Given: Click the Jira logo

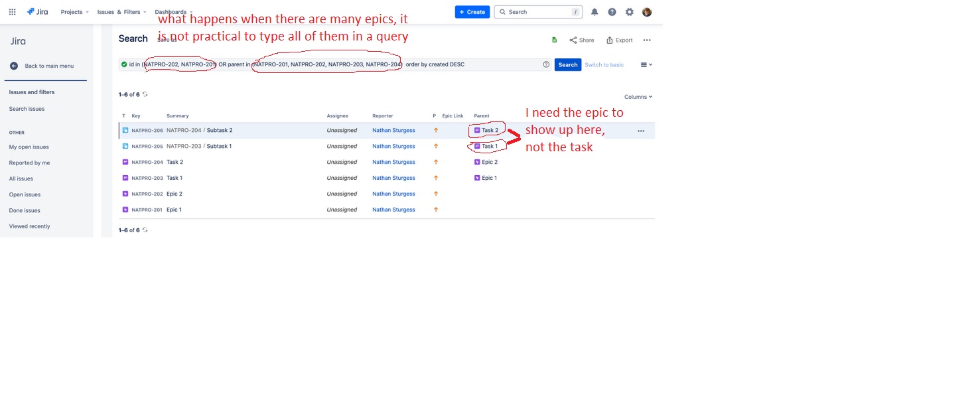Looking at the screenshot, I should (36, 11).
